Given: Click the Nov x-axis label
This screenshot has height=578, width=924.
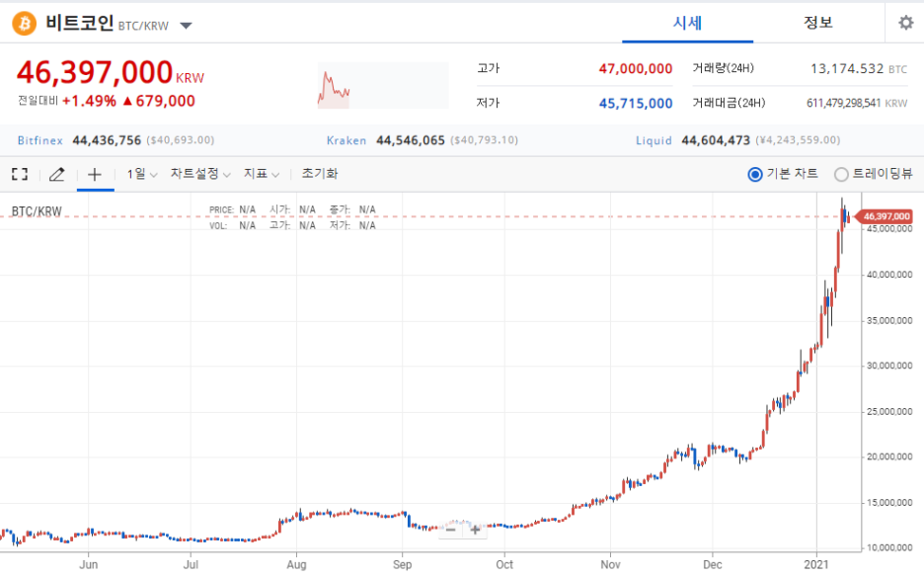Looking at the screenshot, I should click(610, 564).
